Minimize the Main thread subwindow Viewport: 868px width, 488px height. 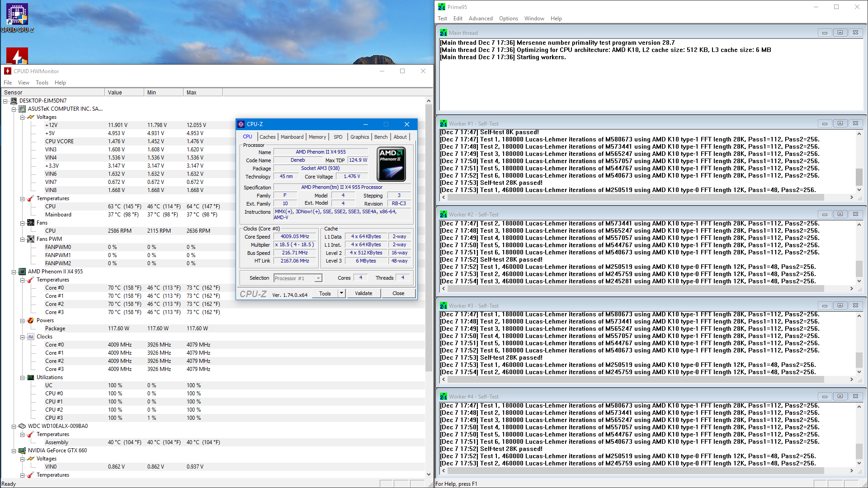tap(825, 33)
